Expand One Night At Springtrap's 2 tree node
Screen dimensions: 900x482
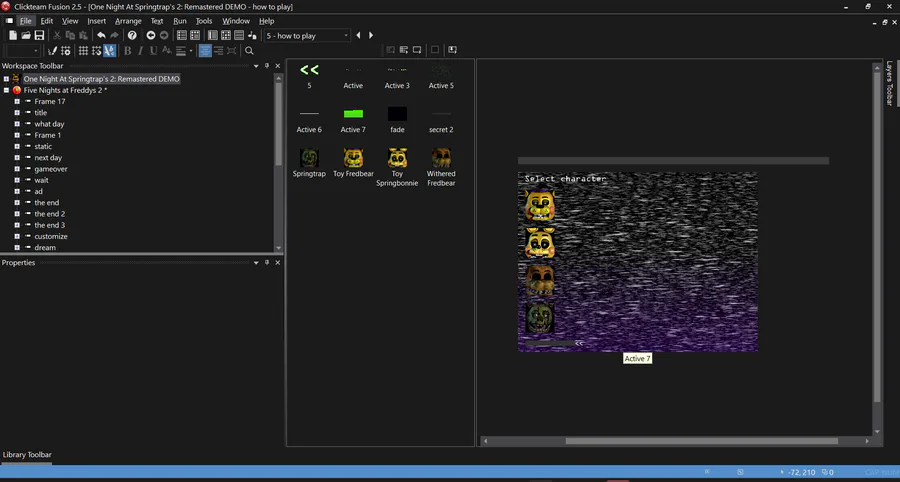[6, 79]
